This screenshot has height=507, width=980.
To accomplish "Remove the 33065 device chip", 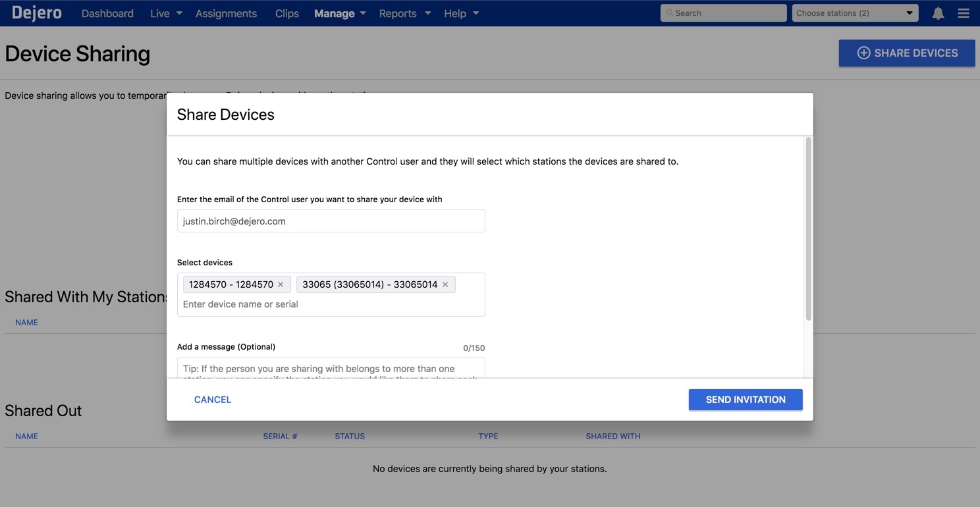I will point(445,284).
